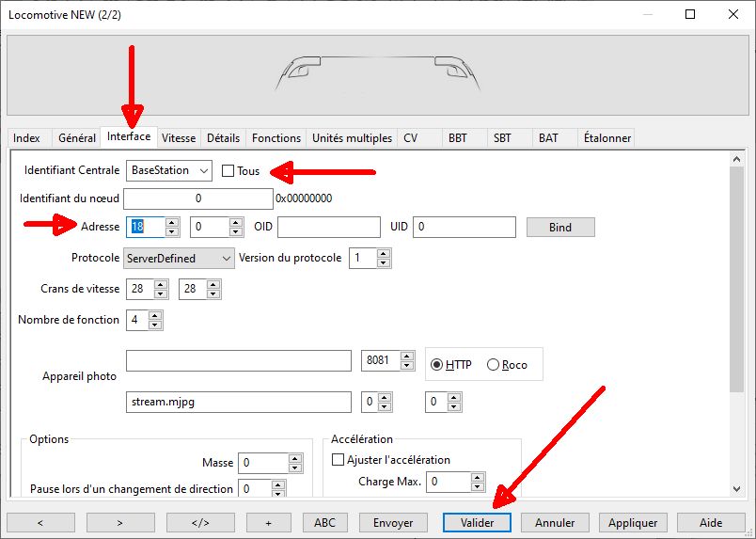Open the Vitesse tab

click(x=179, y=138)
